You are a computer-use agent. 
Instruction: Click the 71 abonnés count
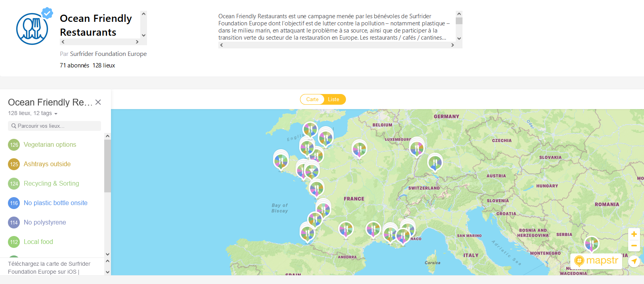[75, 65]
